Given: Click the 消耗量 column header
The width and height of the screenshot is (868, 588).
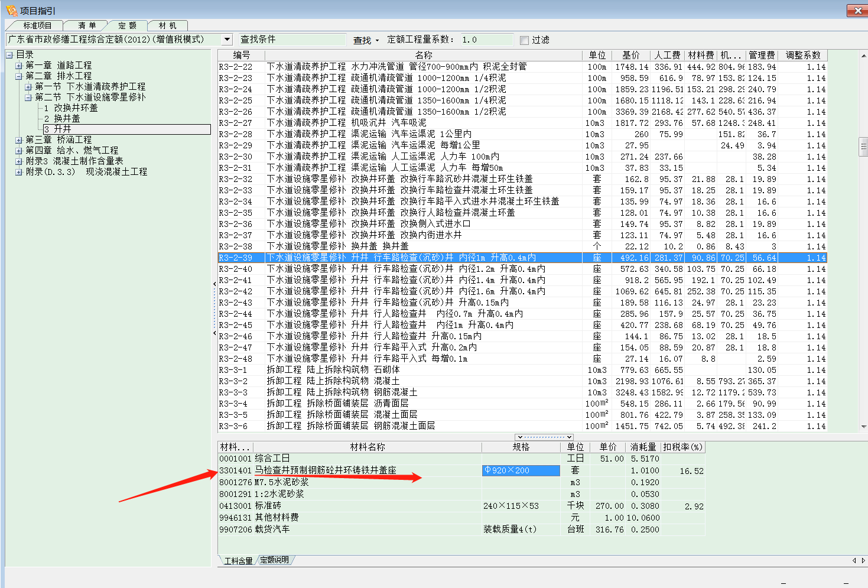Looking at the screenshot, I should [643, 447].
